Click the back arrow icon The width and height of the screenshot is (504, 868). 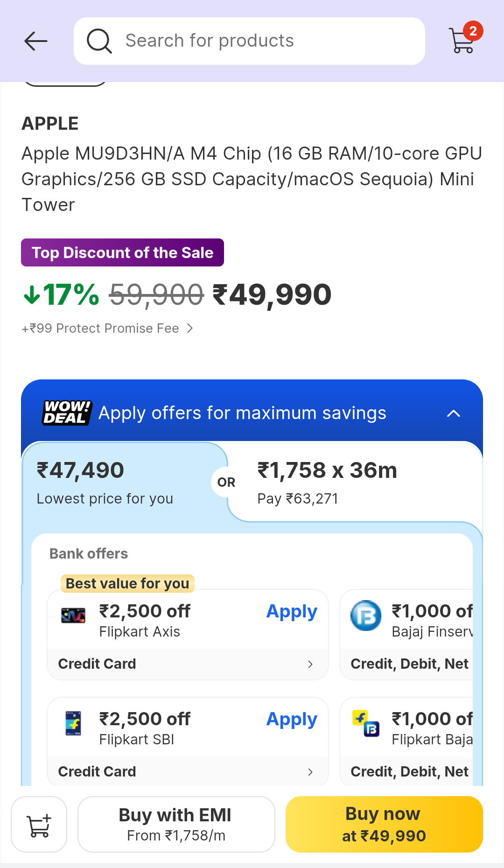[x=36, y=41]
